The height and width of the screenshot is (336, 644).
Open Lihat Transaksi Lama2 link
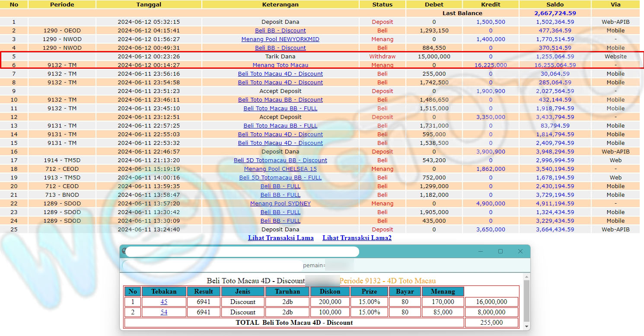click(x=357, y=238)
